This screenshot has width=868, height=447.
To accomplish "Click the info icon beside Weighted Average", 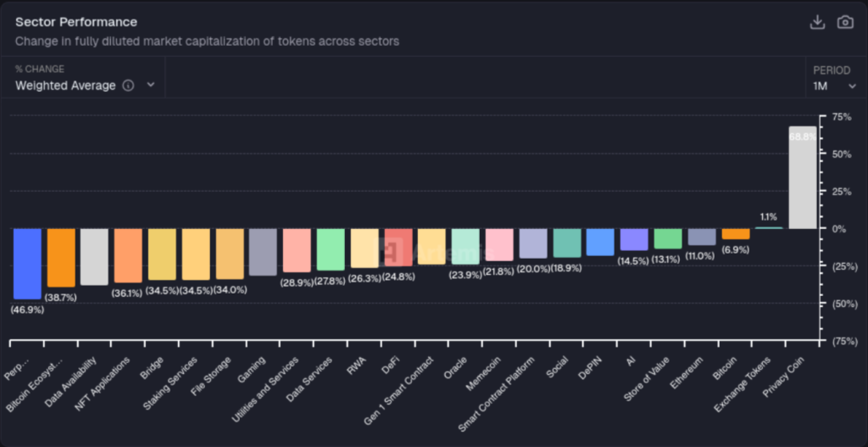I will [x=128, y=86].
